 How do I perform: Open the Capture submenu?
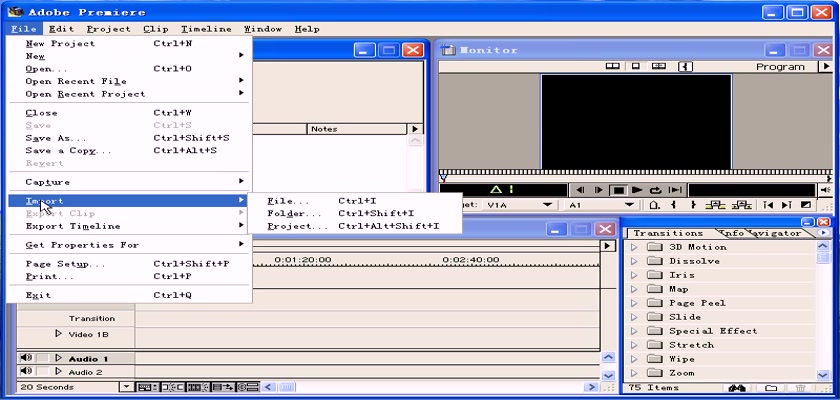coord(130,182)
